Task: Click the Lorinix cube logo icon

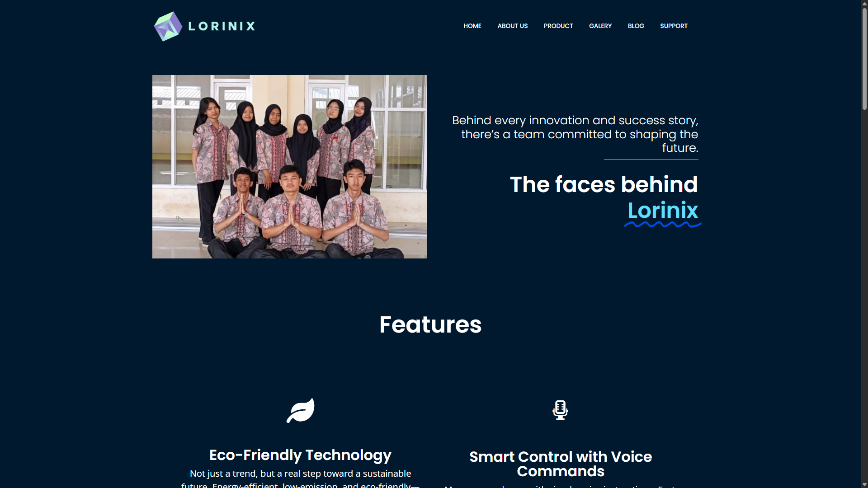Action: [168, 26]
